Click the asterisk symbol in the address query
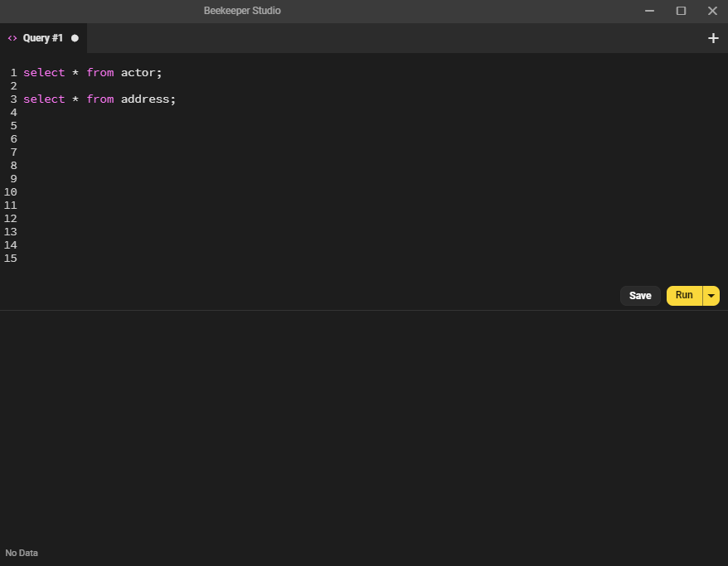Viewport: 728px width, 566px height. tap(75, 99)
